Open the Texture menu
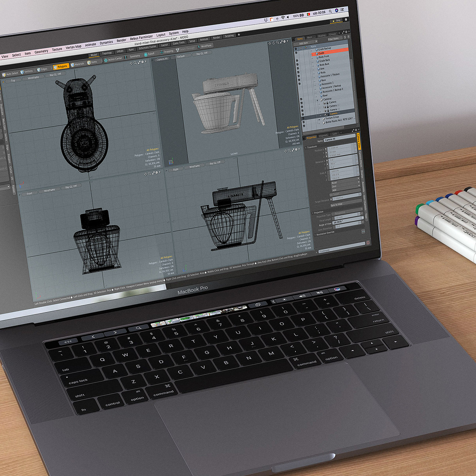Screen dimensions: 476x476 [x=57, y=49]
